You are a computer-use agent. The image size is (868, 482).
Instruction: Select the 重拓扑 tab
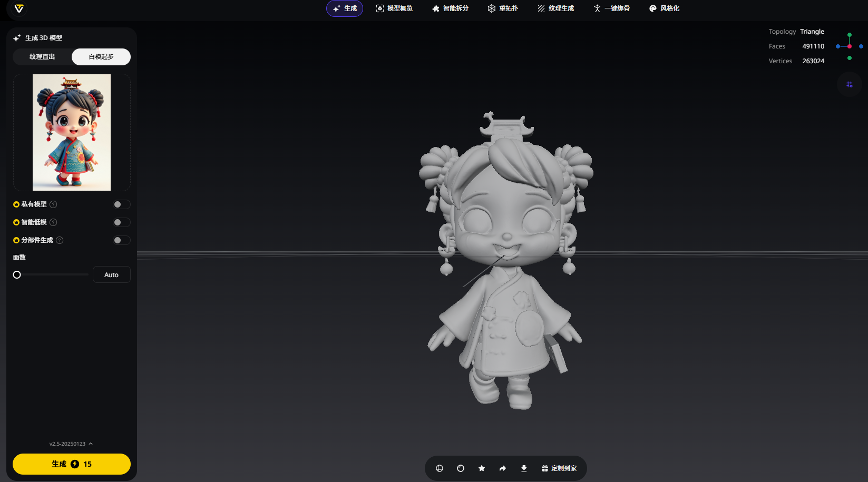503,8
